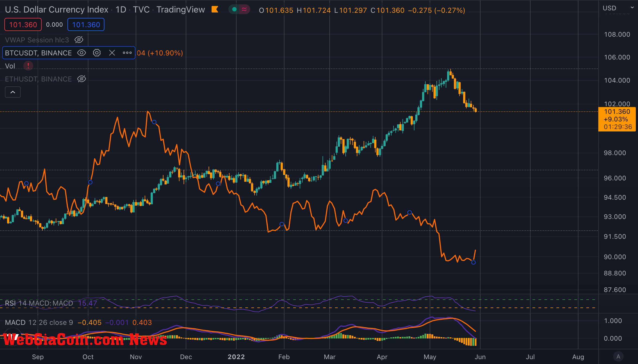Toggle the green market status dot indicator
638x364 pixels.
(234, 10)
